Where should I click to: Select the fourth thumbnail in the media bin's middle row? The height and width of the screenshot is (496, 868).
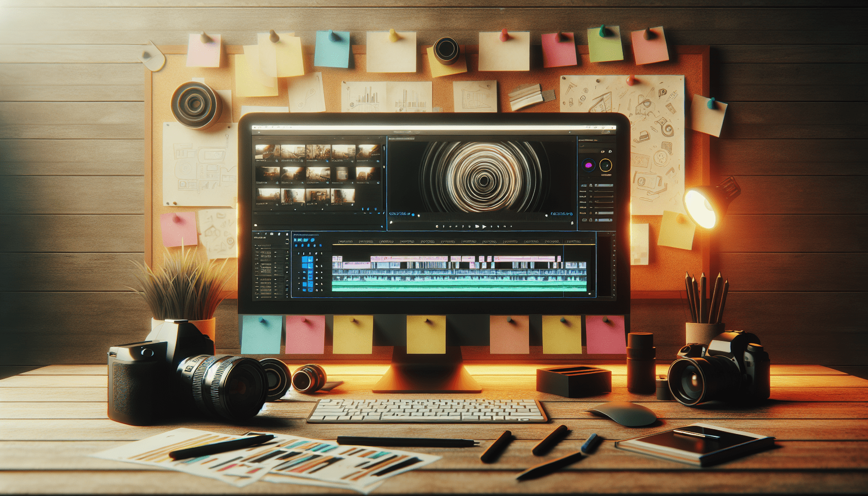(x=343, y=174)
